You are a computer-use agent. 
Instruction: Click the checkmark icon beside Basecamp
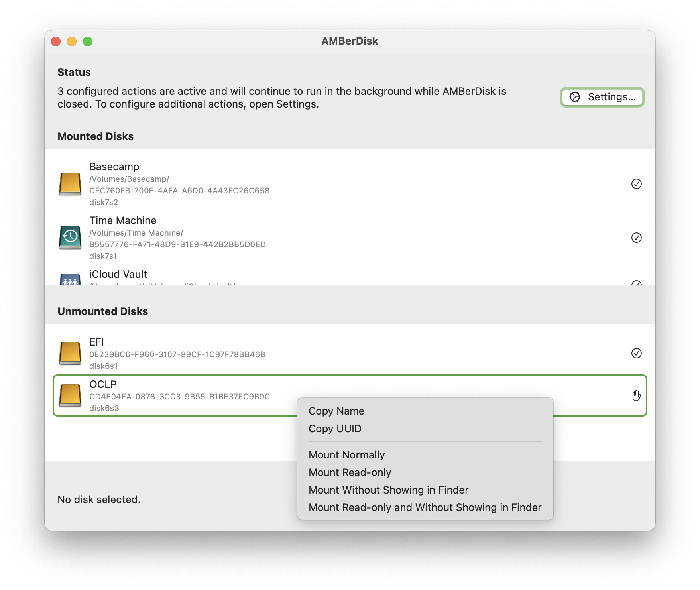pyautogui.click(x=637, y=184)
